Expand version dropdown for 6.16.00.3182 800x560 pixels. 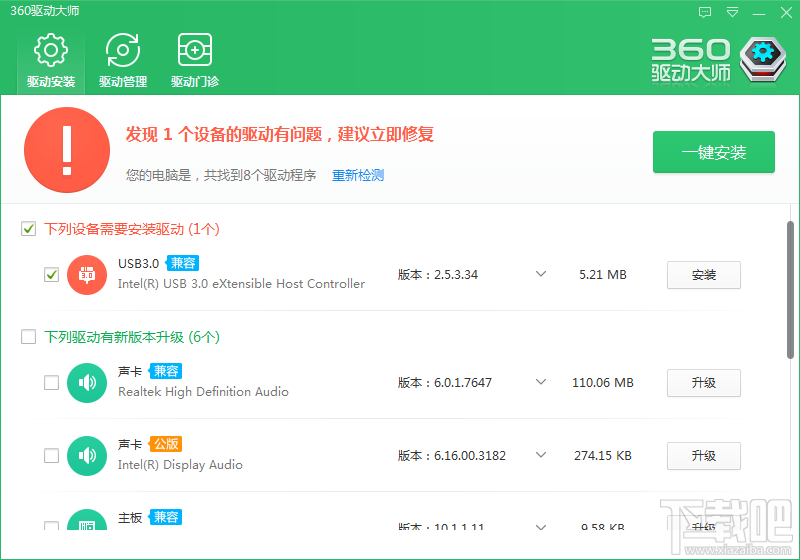pyautogui.click(x=541, y=454)
